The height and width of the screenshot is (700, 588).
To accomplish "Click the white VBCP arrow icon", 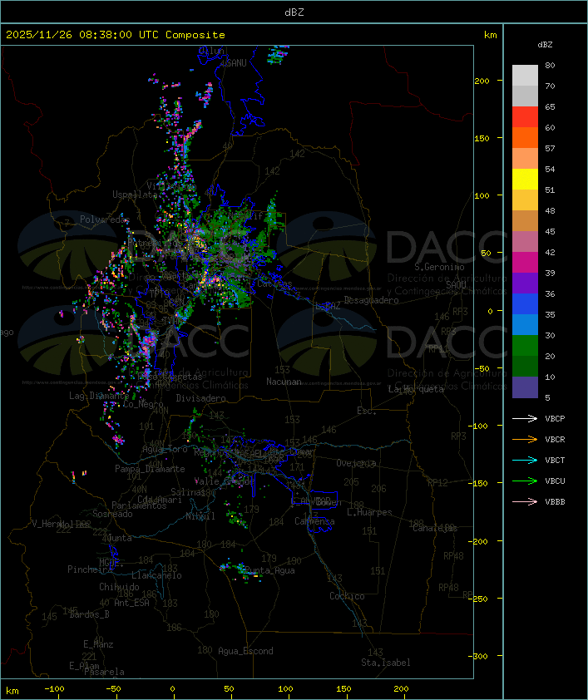I will [525, 418].
